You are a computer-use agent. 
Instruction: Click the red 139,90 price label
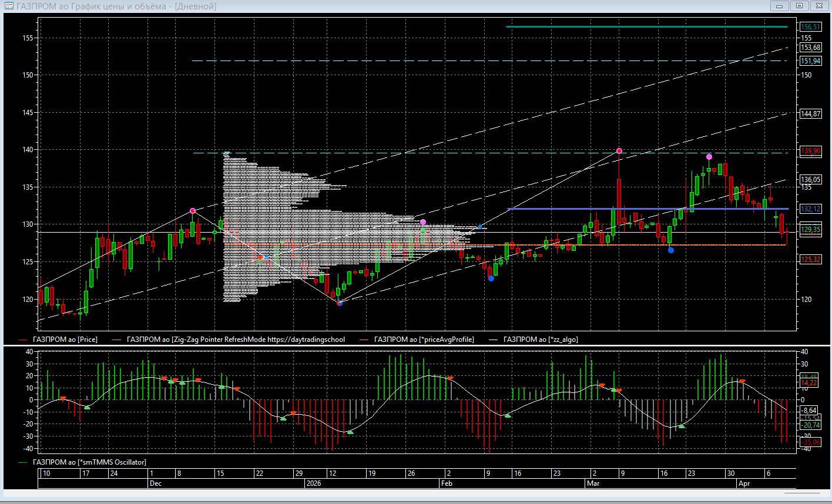click(810, 151)
